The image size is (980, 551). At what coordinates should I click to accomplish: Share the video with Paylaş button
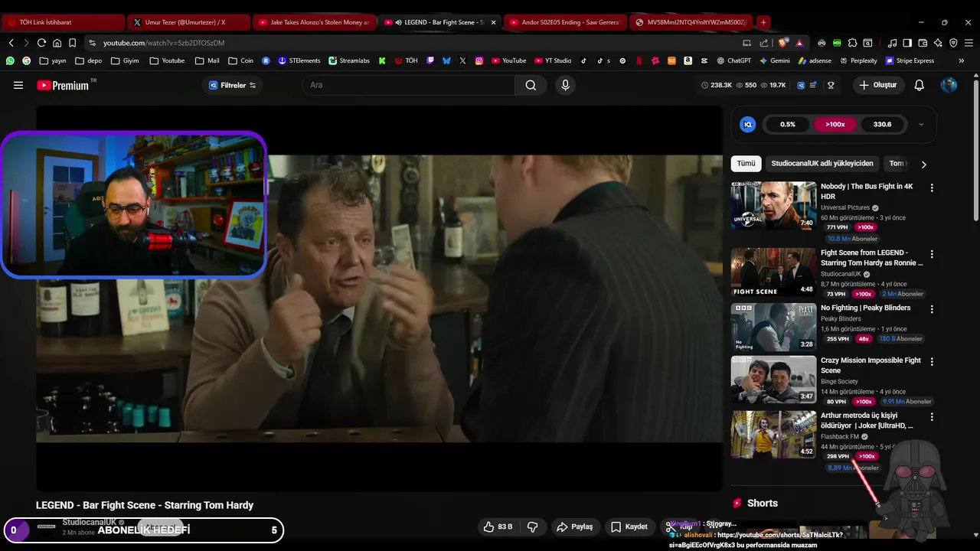575,527
